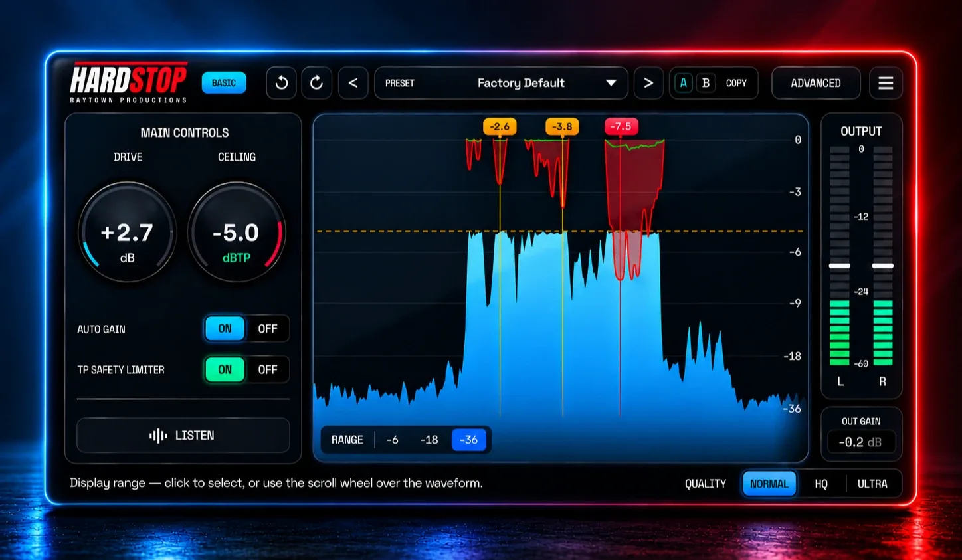This screenshot has height=560, width=962.
Task: Turn Auto Gain OFF
Action: tap(268, 329)
